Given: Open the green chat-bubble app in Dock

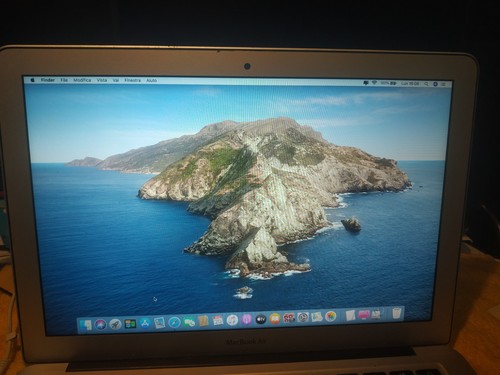Looking at the screenshot, I should click(189, 322).
